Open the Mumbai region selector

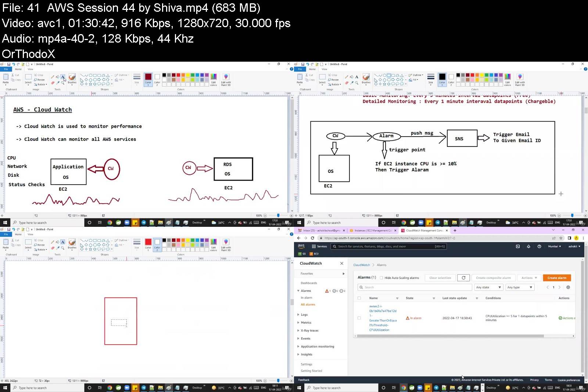pyautogui.click(x=555, y=246)
